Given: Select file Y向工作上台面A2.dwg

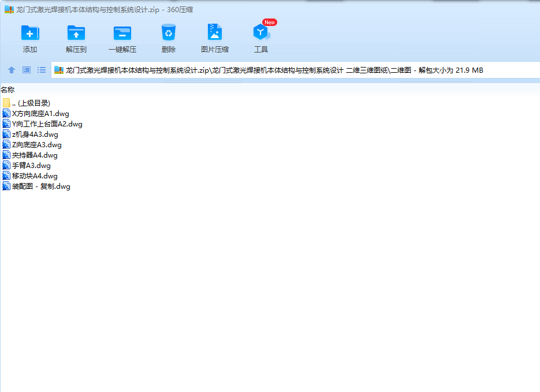Looking at the screenshot, I should pos(42,124).
